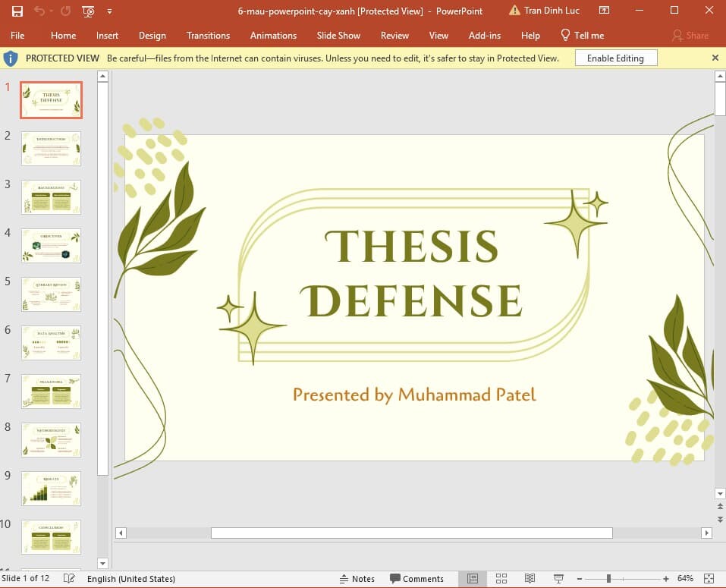
Task: Open the language selector showing English (United States)
Action: click(x=131, y=578)
